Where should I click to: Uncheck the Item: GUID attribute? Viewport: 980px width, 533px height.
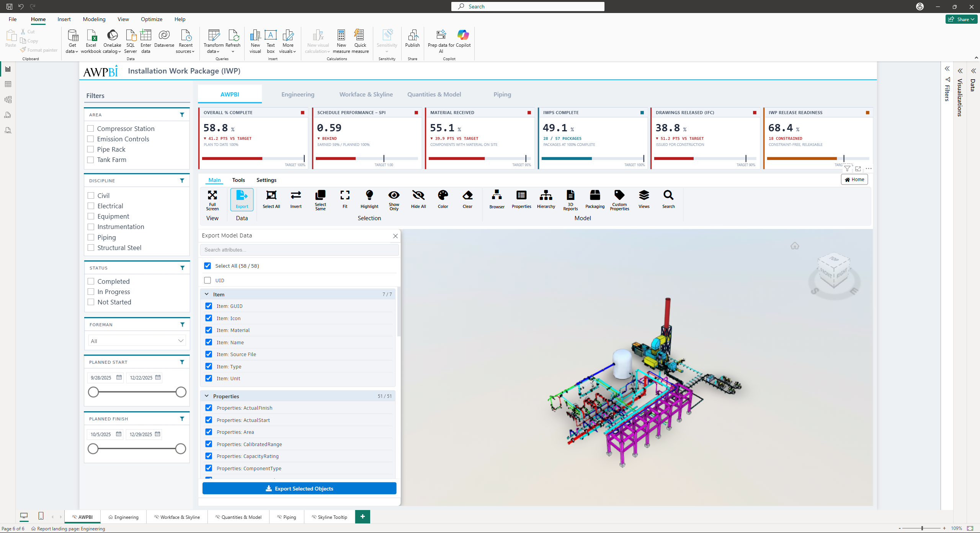(209, 306)
